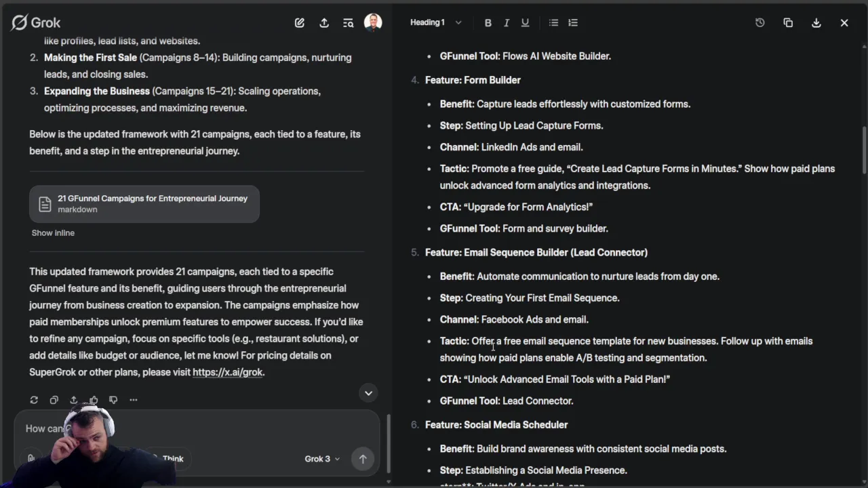Regenerate the response with refresh icon
Screen dimensions: 868x488
click(34, 400)
